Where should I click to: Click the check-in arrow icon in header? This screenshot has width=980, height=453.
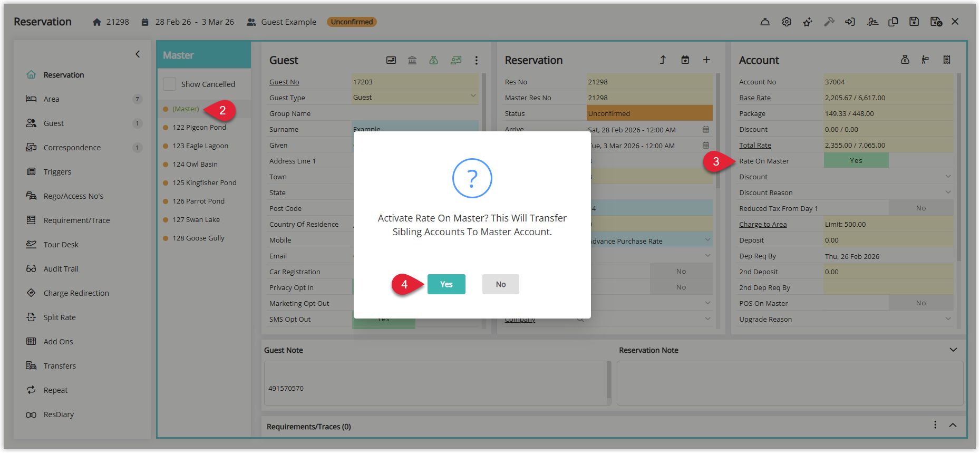tap(850, 22)
